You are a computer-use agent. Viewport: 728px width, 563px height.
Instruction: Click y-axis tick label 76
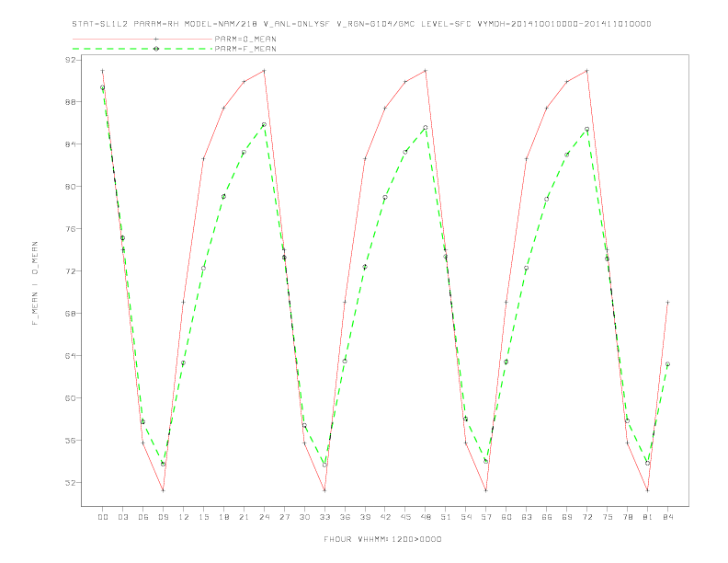pos(72,229)
